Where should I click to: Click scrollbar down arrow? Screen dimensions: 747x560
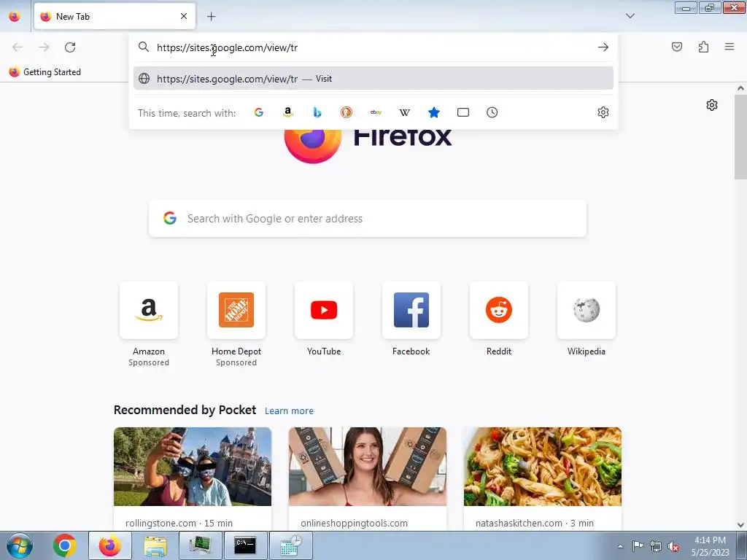[740, 525]
